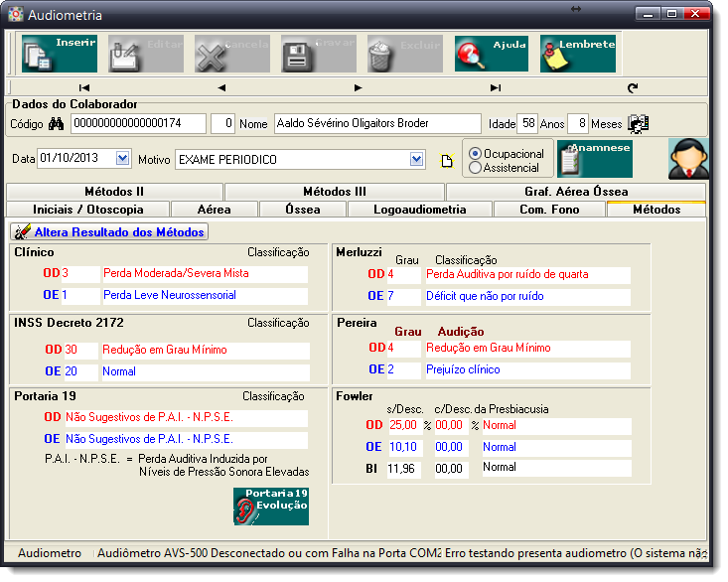Click Fowler BI value '11,96'
Viewport: 728px width, 582px height.
(404, 469)
